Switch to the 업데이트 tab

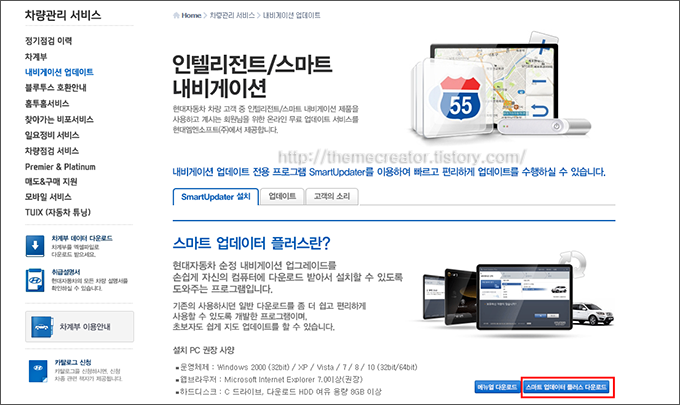tap(282, 196)
